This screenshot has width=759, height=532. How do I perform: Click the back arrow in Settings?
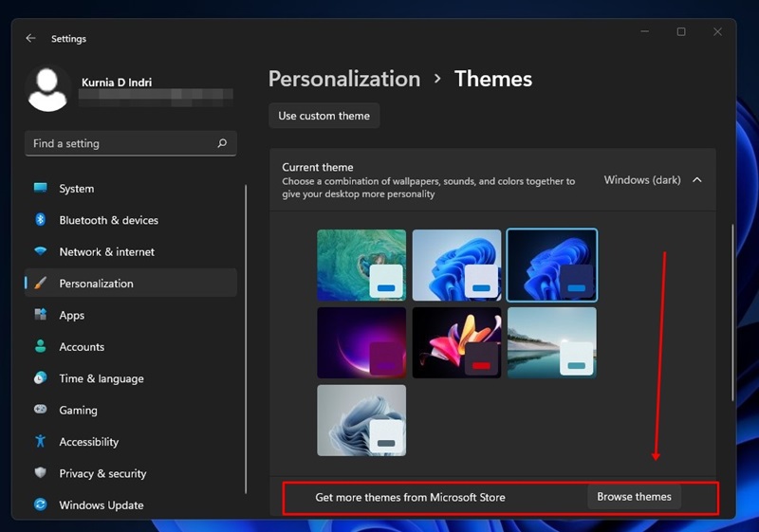coord(30,38)
